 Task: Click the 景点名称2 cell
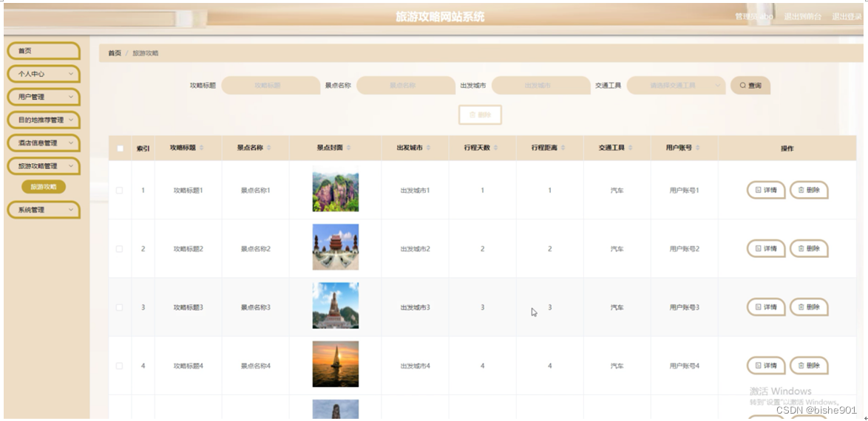255,249
